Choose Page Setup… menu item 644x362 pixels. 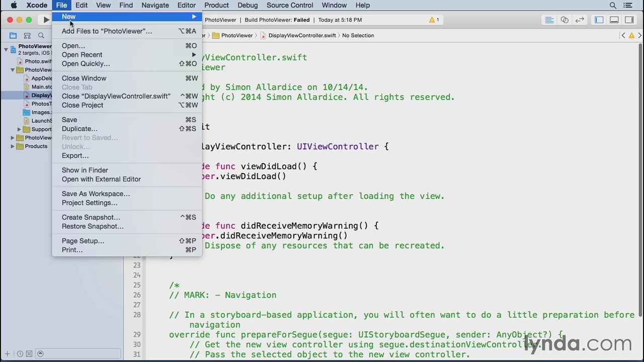(x=127, y=241)
